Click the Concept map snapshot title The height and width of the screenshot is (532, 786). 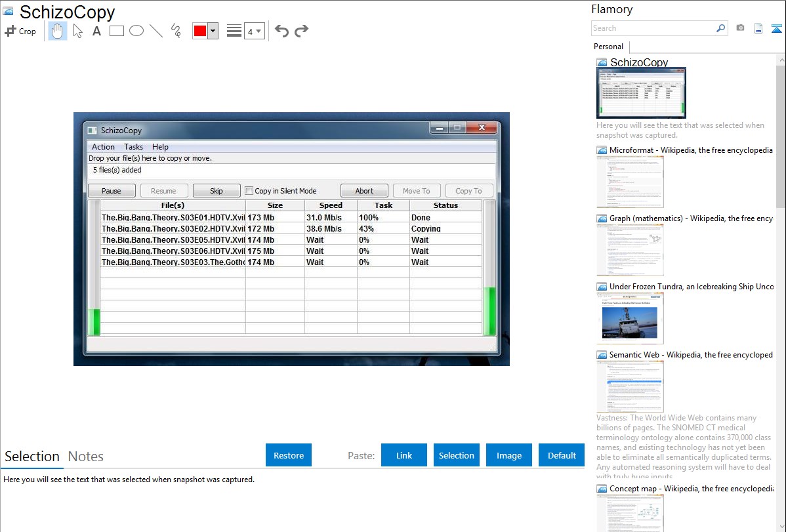pyautogui.click(x=692, y=488)
